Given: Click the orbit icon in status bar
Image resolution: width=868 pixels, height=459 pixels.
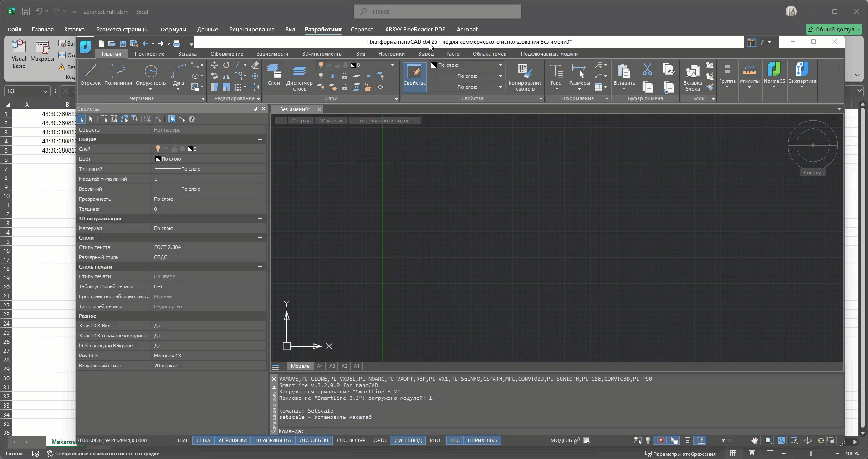Looking at the screenshot, I should [x=807, y=440].
